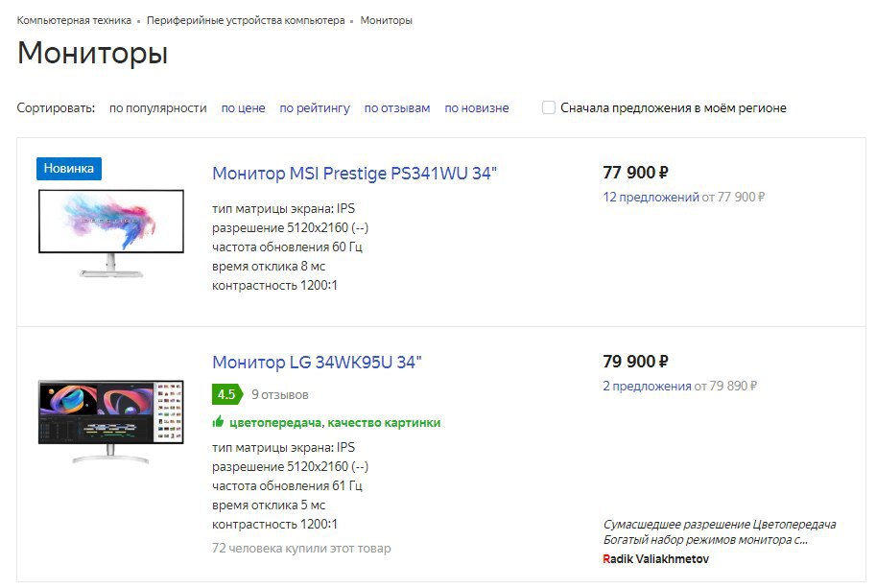
Task: Open Монитор MSI Prestige PS341WU 34" title
Action: pos(354,173)
